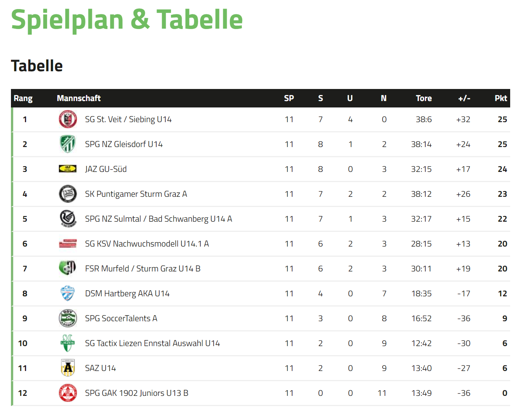The width and height of the screenshot is (523, 420).
Task: Click the Rang column header
Action: [23, 98]
